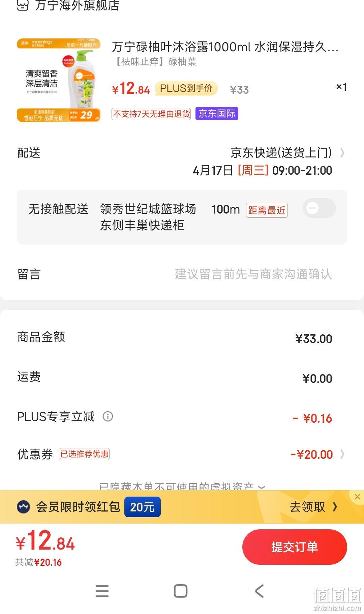This screenshot has width=364, height=614.
Task: Open delivery options via 京东快递 chevron
Action: pos(342,153)
